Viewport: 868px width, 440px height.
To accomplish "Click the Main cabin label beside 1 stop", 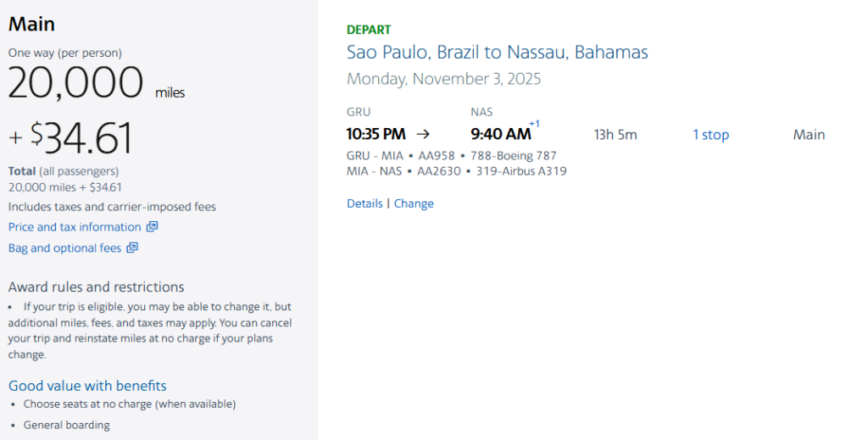I will pos(809,135).
